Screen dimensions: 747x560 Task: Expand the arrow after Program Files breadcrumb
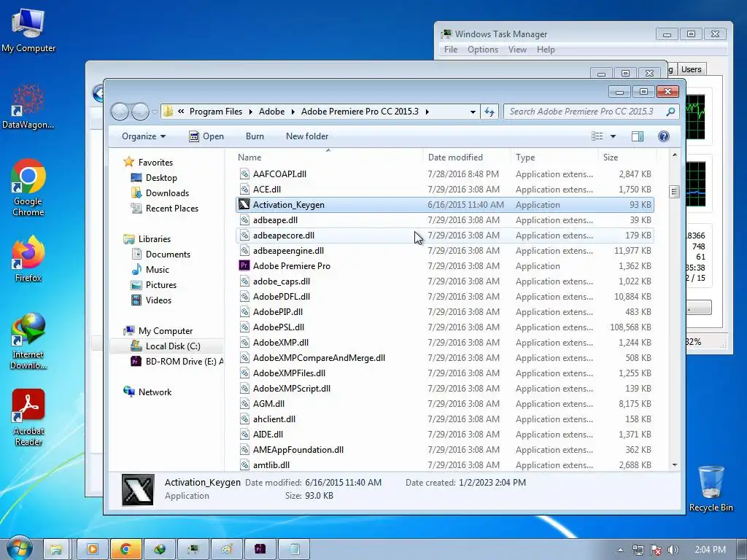coord(251,112)
